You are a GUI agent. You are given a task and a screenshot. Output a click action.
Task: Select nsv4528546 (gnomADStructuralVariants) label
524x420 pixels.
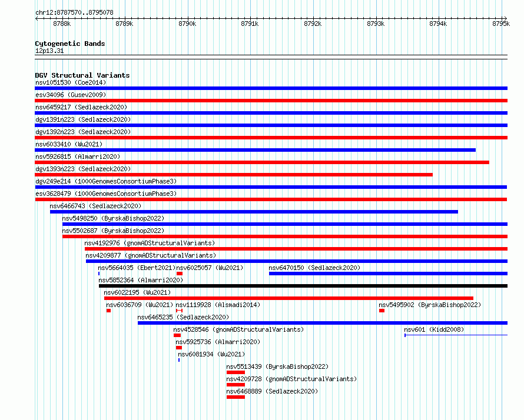[x=238, y=329]
